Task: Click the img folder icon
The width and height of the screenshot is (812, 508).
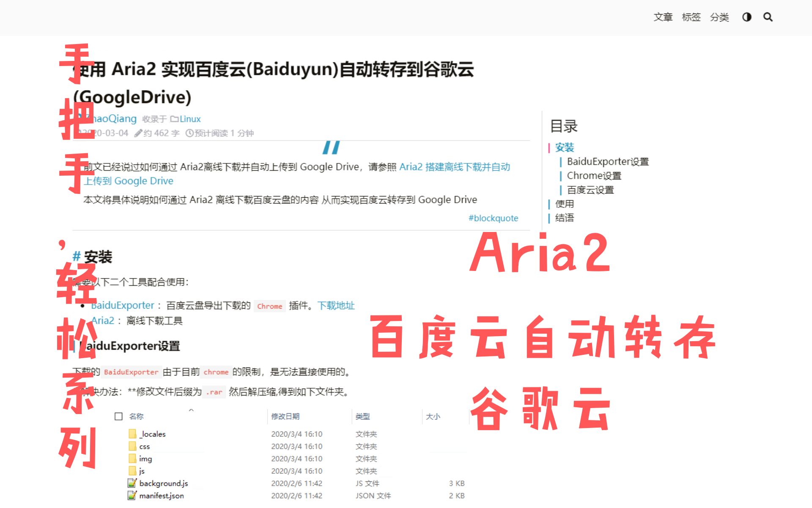Action: pyautogui.click(x=132, y=458)
